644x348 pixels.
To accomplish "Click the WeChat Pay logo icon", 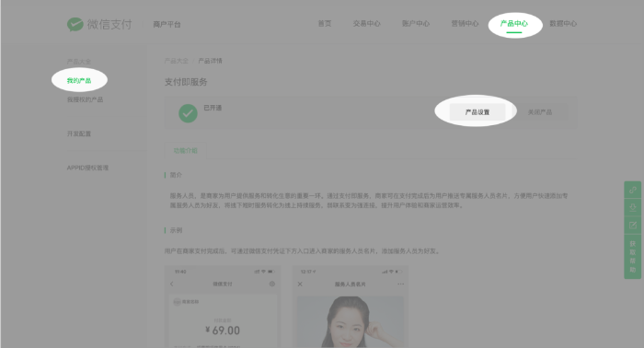I will click(75, 24).
